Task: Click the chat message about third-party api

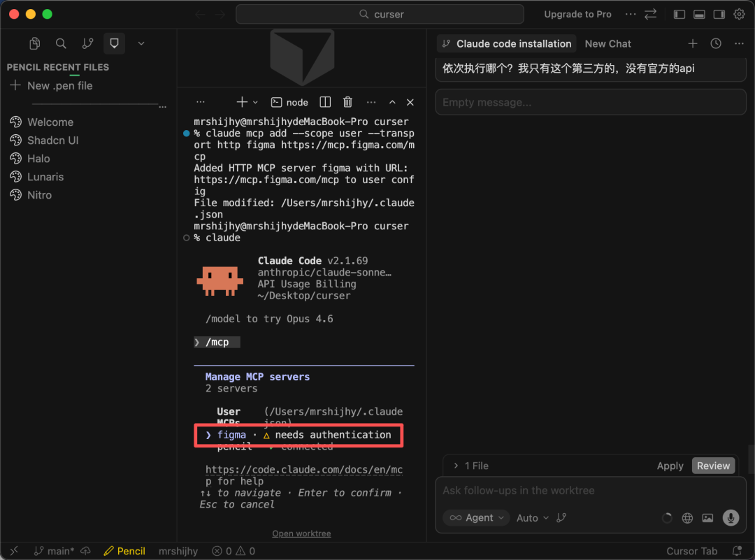Action: coord(590,69)
